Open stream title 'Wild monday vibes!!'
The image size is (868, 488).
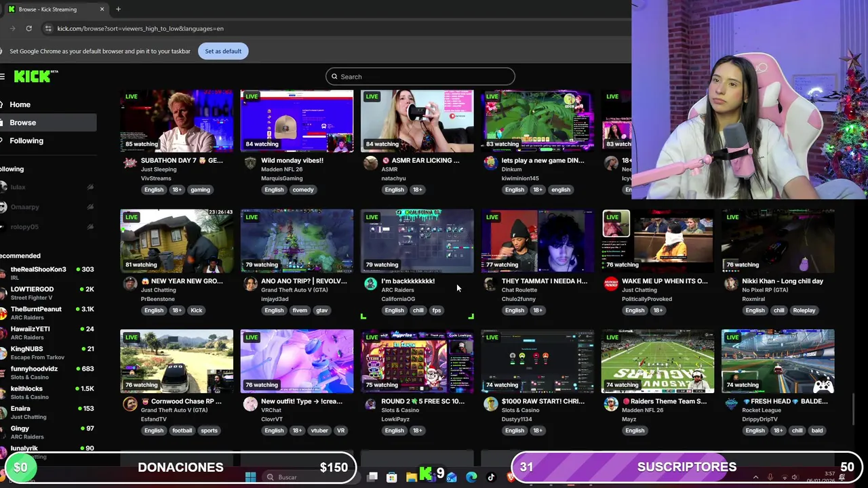pyautogui.click(x=292, y=161)
